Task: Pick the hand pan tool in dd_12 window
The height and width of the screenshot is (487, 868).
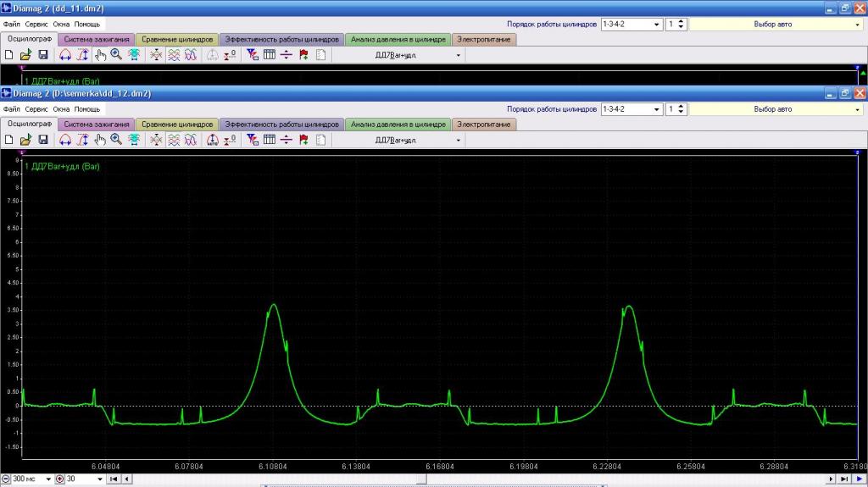Action: coord(100,140)
